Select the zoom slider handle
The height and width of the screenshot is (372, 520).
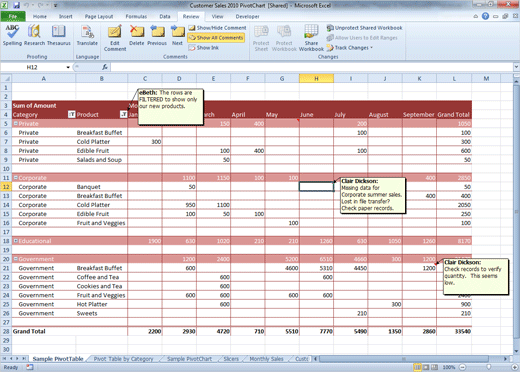coord(488,367)
